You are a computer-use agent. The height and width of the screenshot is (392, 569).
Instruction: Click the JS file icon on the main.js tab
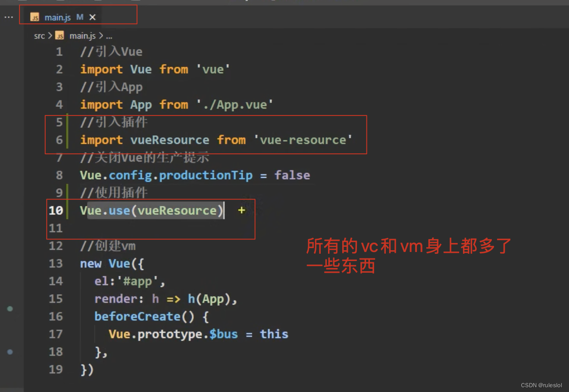tap(34, 17)
